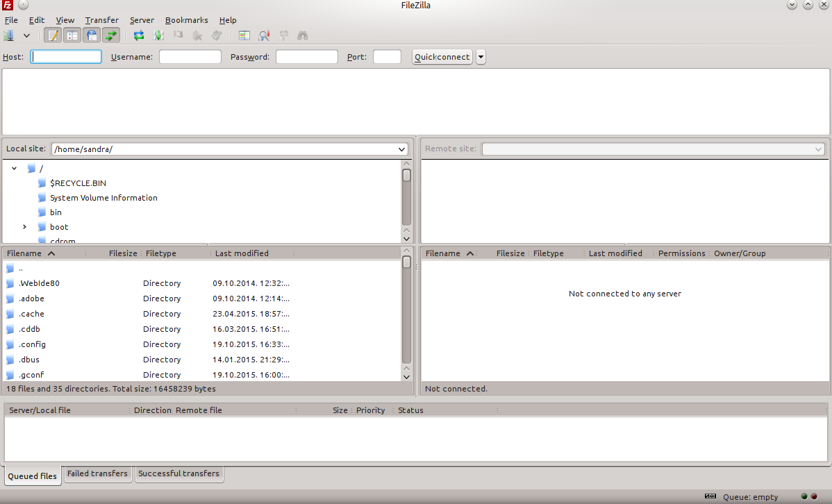Click the folder icon next to .WebIde80

[x=10, y=283]
